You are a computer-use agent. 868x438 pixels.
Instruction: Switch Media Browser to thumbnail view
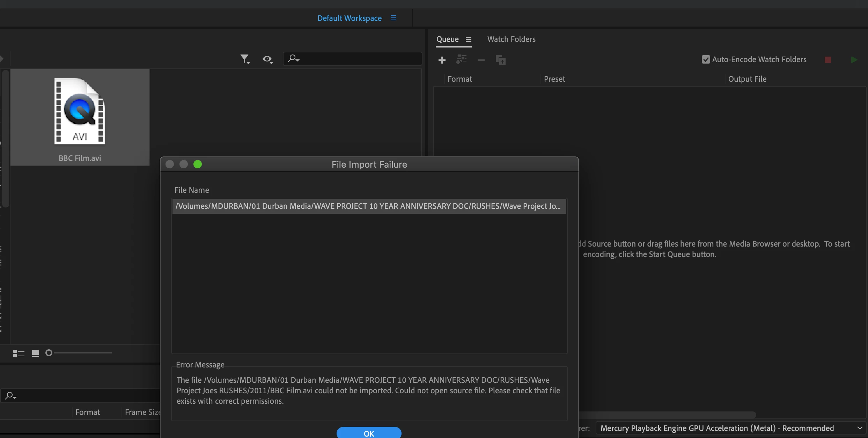36,353
